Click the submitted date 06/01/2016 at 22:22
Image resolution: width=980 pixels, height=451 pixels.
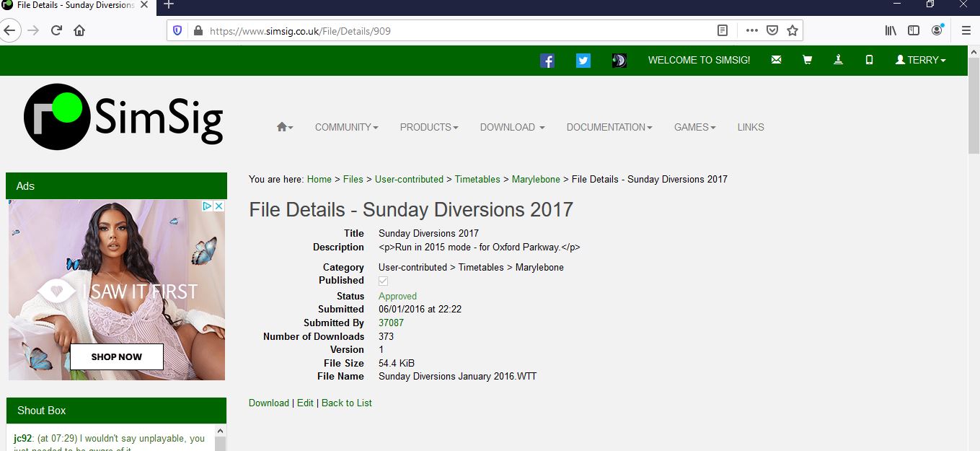420,309
